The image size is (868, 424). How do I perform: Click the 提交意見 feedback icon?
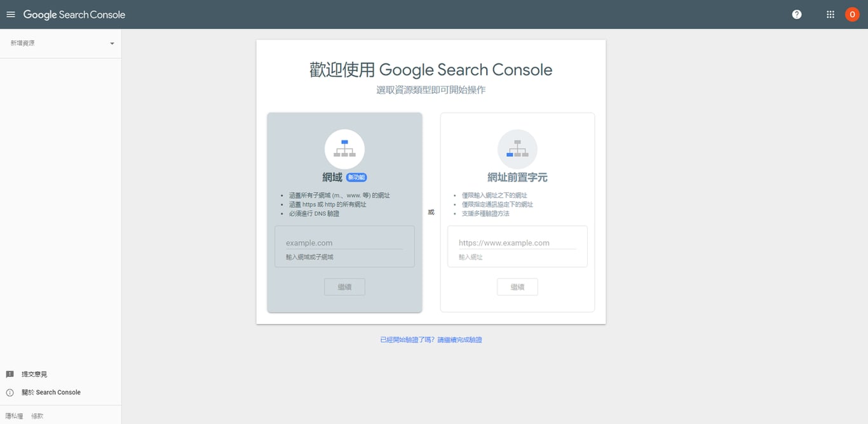10,374
